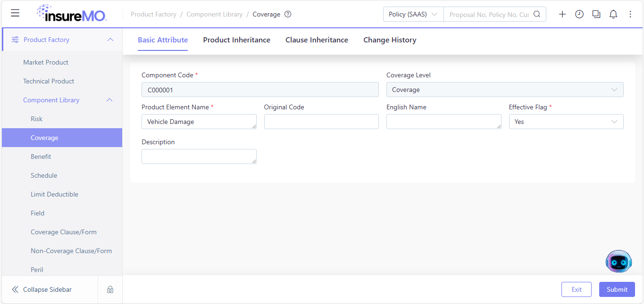Expand the Coverage Level dropdown
This screenshot has height=304, width=644.
505,90
